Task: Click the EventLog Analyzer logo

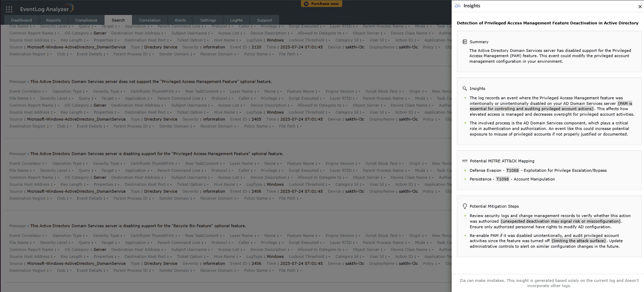Action: pyautogui.click(x=47, y=8)
